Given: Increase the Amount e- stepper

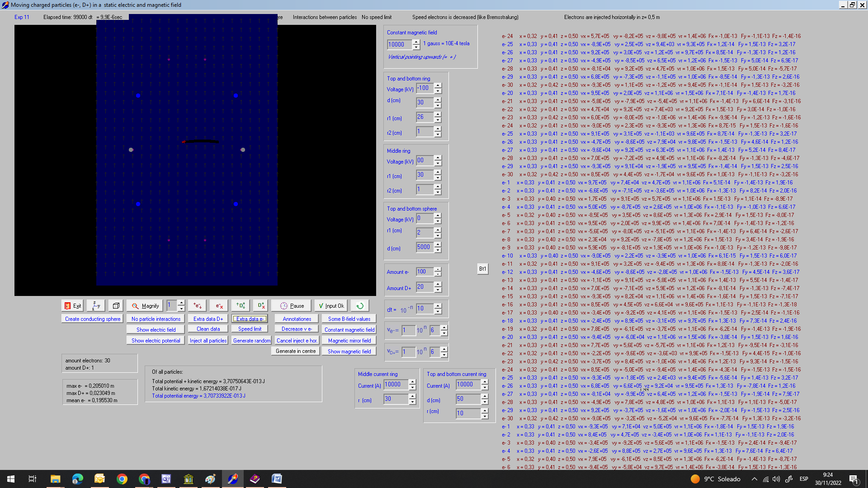Looking at the screenshot, I should [438, 269].
